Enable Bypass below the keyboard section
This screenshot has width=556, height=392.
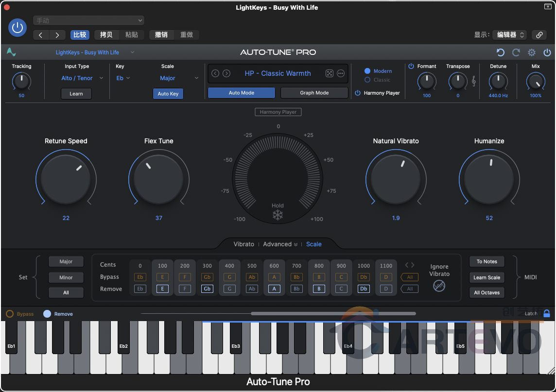9,314
